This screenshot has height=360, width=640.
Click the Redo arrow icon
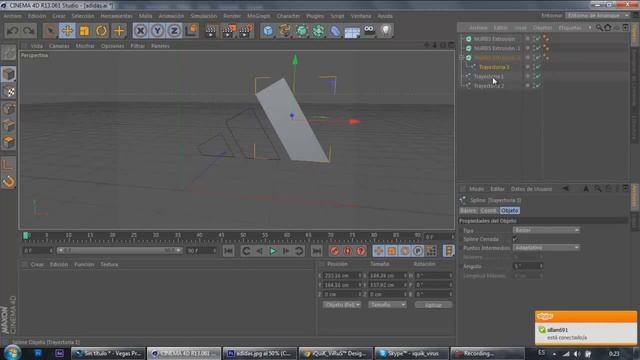29,31
